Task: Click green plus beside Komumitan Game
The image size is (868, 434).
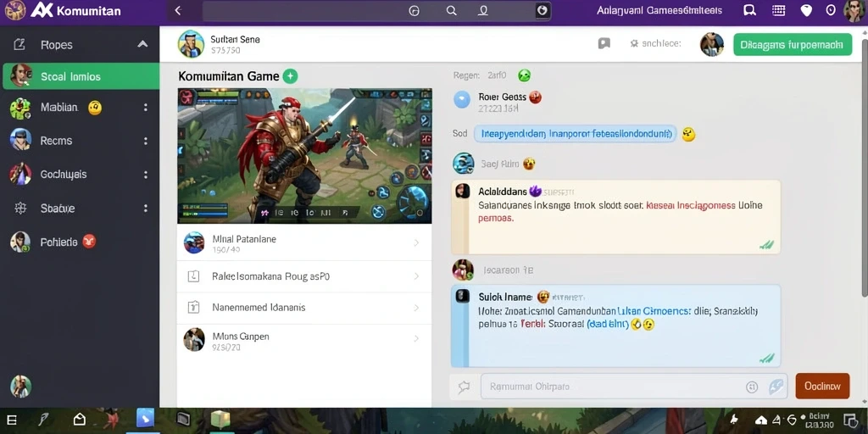Action: click(x=290, y=76)
